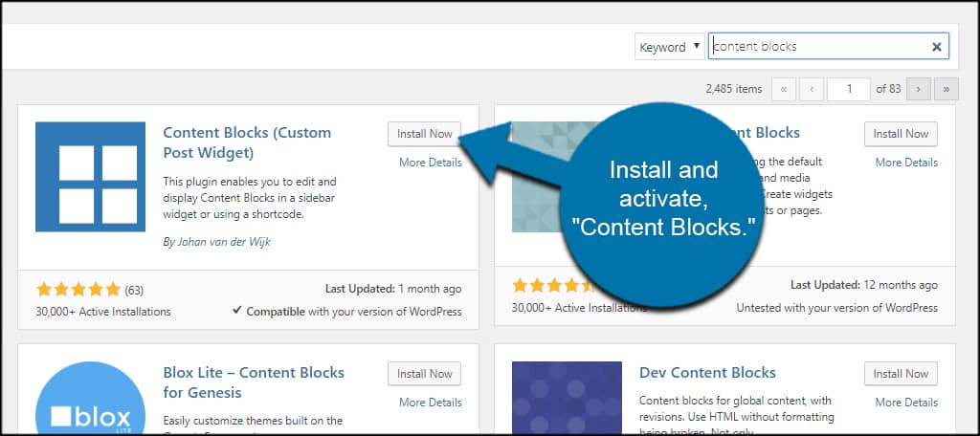Click "Last Updated: 1 month ago" text

[393, 289]
